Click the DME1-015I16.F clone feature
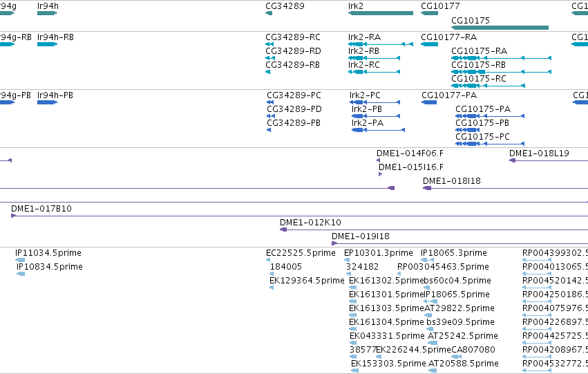This screenshot has width=588, height=374. pos(380,174)
